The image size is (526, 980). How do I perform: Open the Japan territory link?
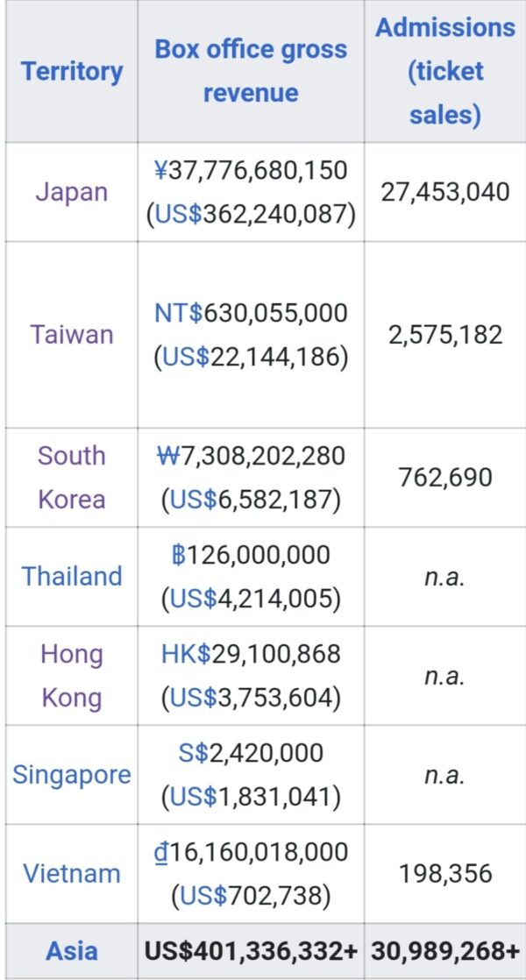72,192
